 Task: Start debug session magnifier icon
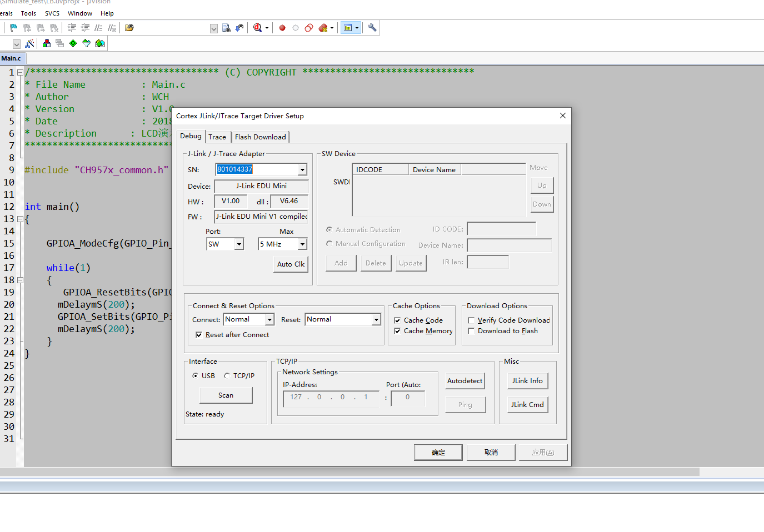[257, 28]
